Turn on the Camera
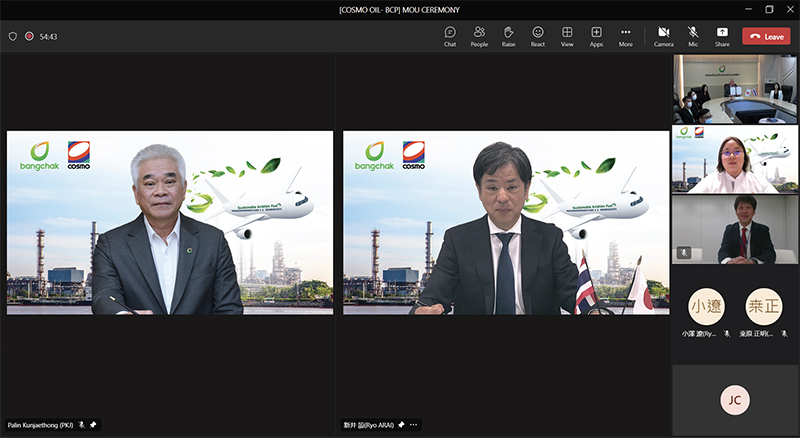 (663, 36)
